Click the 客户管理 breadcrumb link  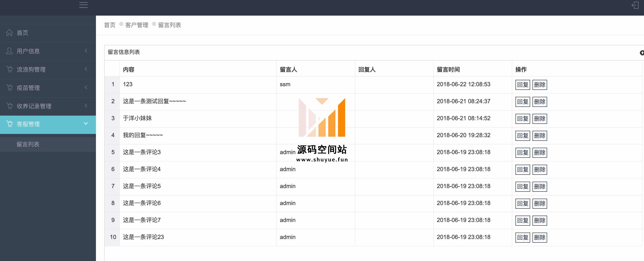point(137,25)
